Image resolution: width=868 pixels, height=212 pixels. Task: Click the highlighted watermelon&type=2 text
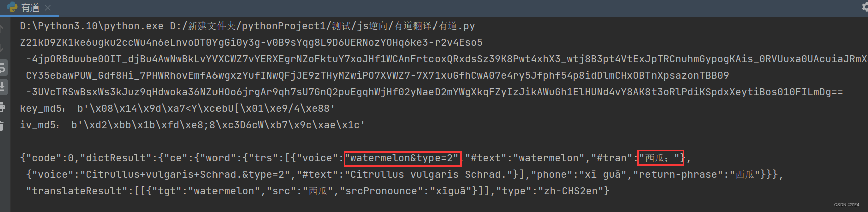coord(403,158)
